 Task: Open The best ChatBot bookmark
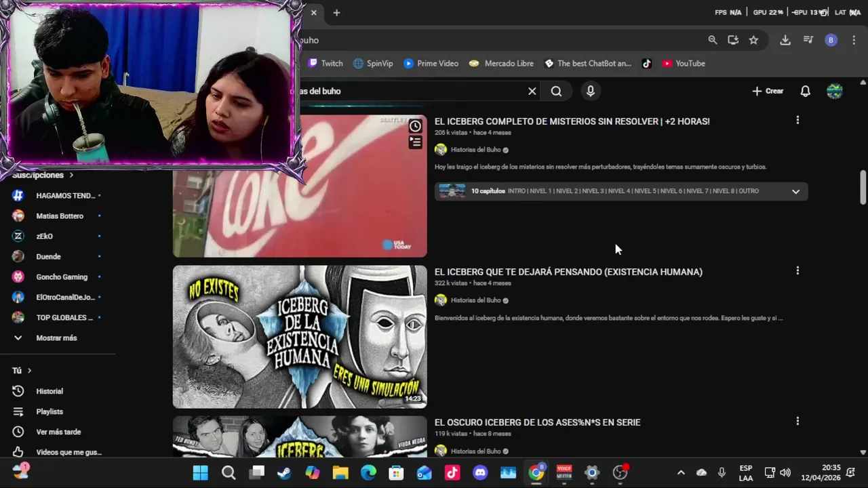588,63
